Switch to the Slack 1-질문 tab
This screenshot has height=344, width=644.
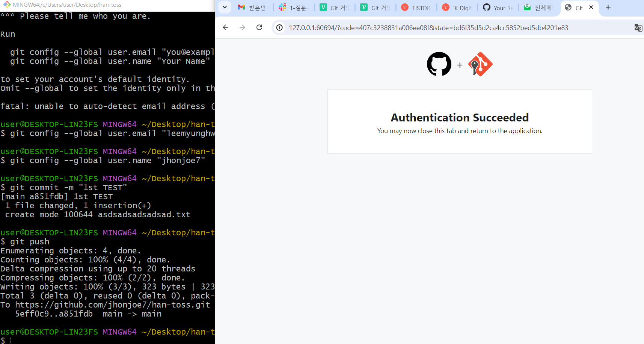[x=294, y=8]
